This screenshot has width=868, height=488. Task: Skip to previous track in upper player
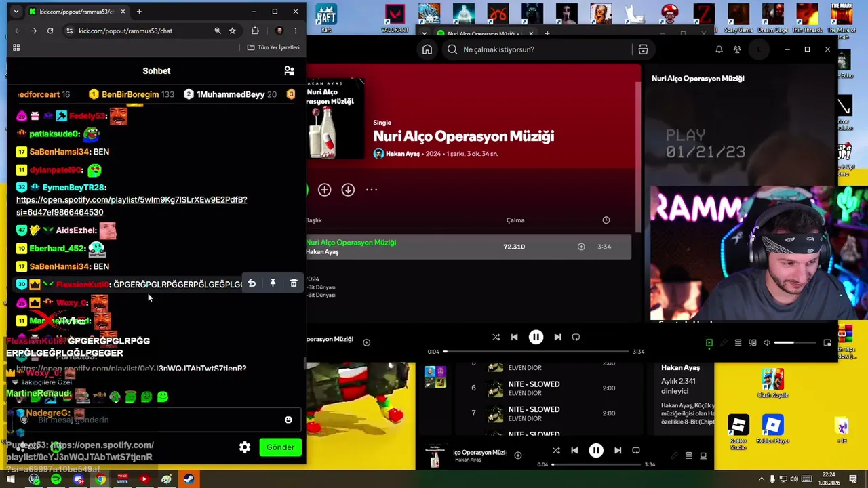coord(514,337)
